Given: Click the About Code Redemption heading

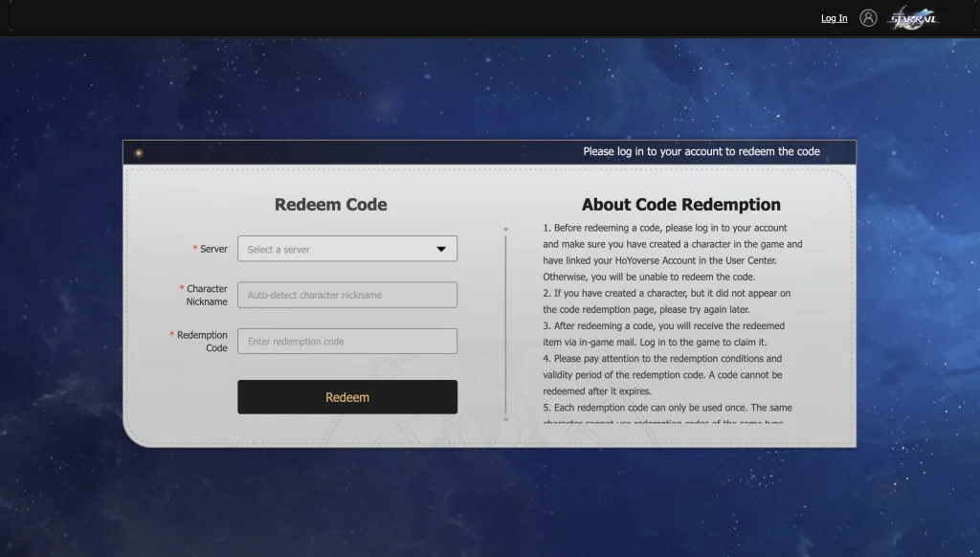Looking at the screenshot, I should [x=680, y=205].
